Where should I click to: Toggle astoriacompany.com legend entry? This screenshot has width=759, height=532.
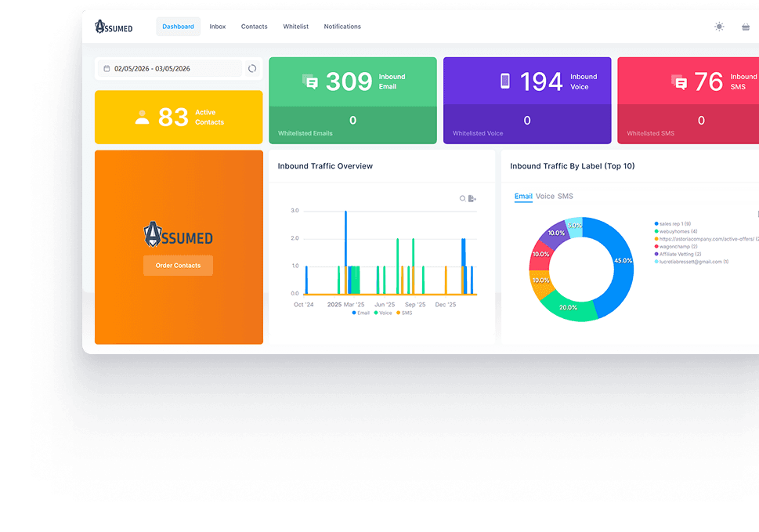[707, 239]
